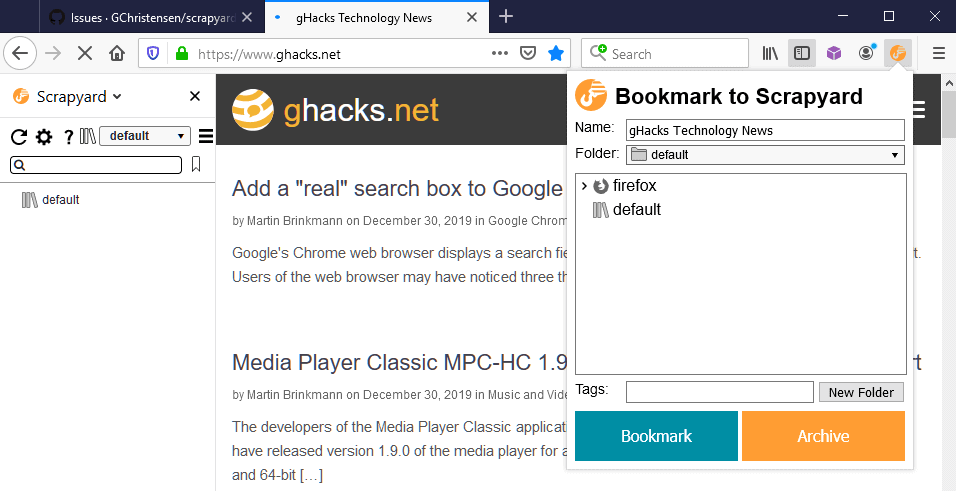Click the browser Back button
Image resolution: width=956 pixels, height=491 pixels.
tap(20, 54)
